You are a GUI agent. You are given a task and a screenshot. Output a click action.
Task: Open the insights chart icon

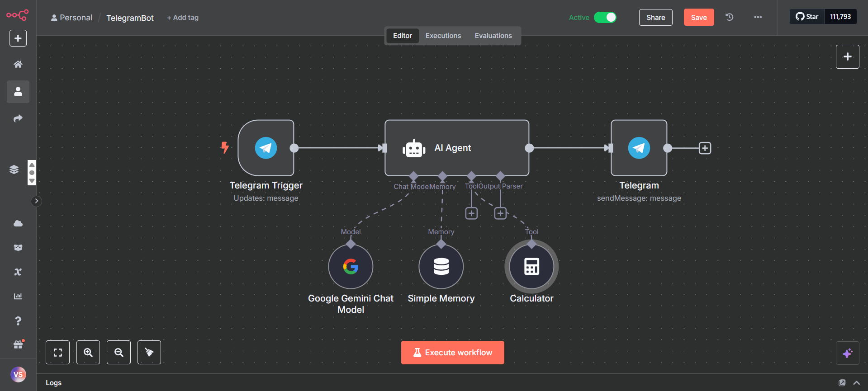[18, 297]
